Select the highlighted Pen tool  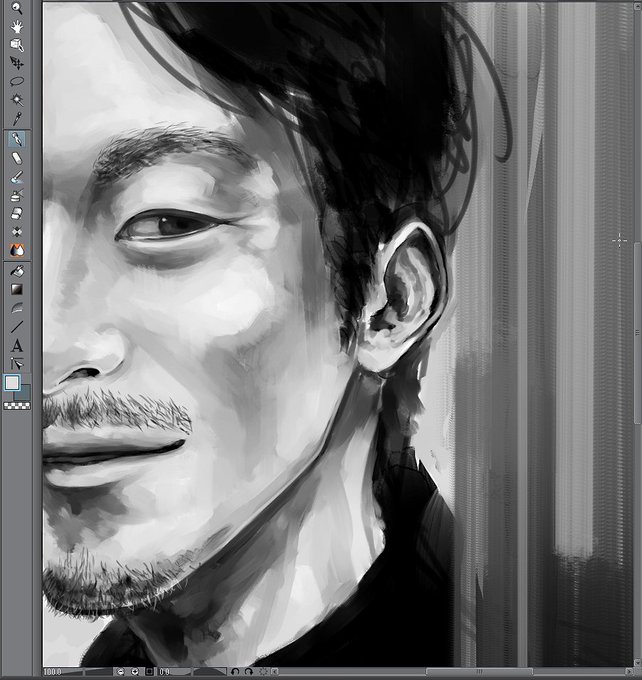(x=16, y=139)
